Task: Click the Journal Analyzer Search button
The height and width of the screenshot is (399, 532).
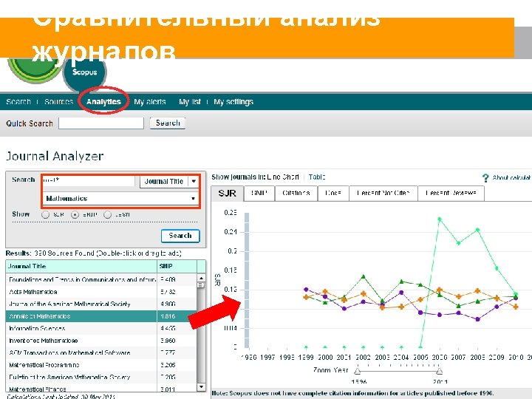Action: click(x=180, y=236)
